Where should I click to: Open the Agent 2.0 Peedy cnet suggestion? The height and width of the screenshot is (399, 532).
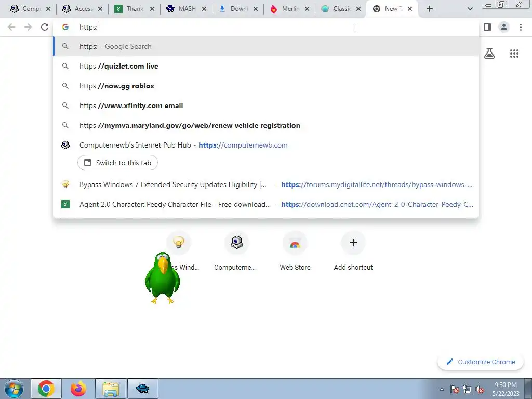click(x=266, y=204)
